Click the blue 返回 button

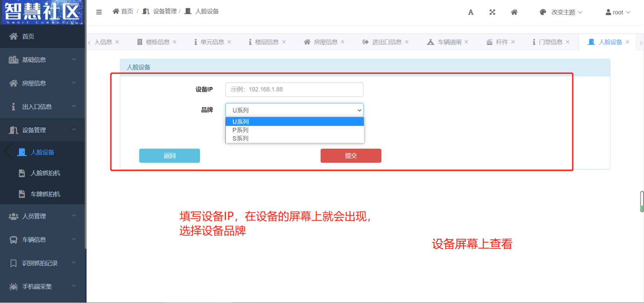(169, 156)
